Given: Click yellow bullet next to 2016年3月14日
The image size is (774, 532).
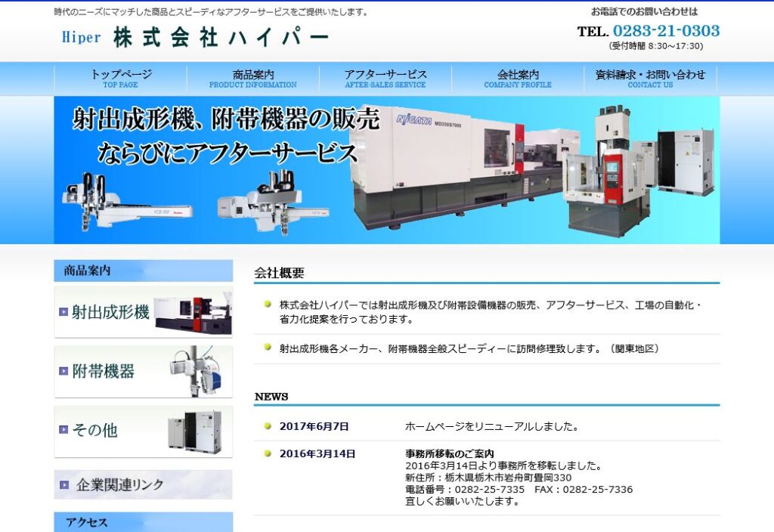Looking at the screenshot, I should [268, 453].
